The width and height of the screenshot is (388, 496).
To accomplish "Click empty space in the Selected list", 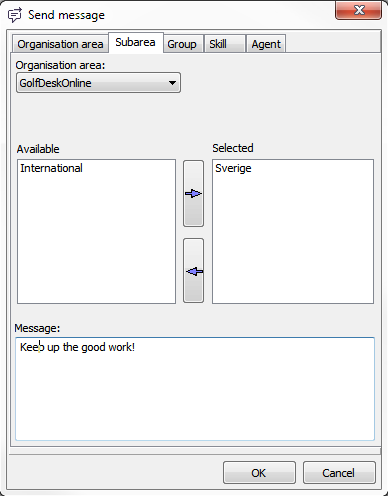I will pos(293,240).
